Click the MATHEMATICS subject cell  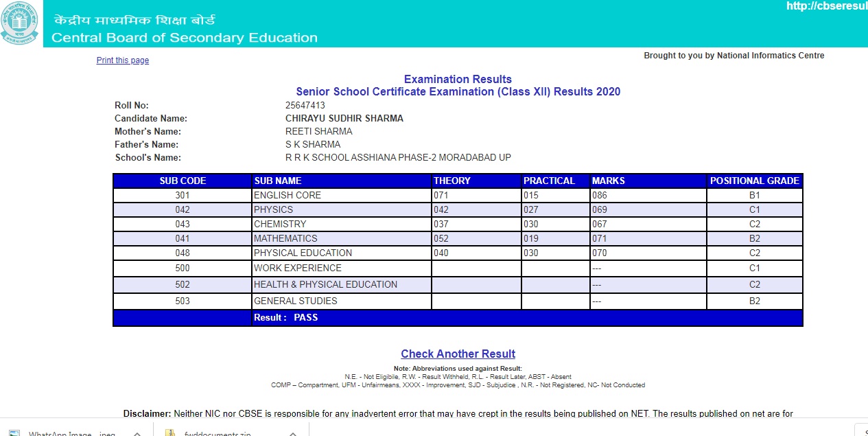pyautogui.click(x=342, y=238)
